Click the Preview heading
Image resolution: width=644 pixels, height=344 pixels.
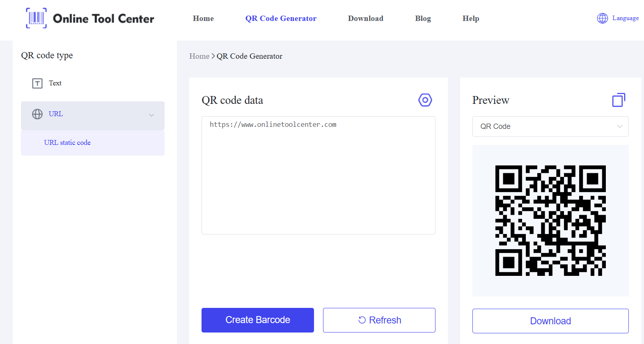pos(490,100)
